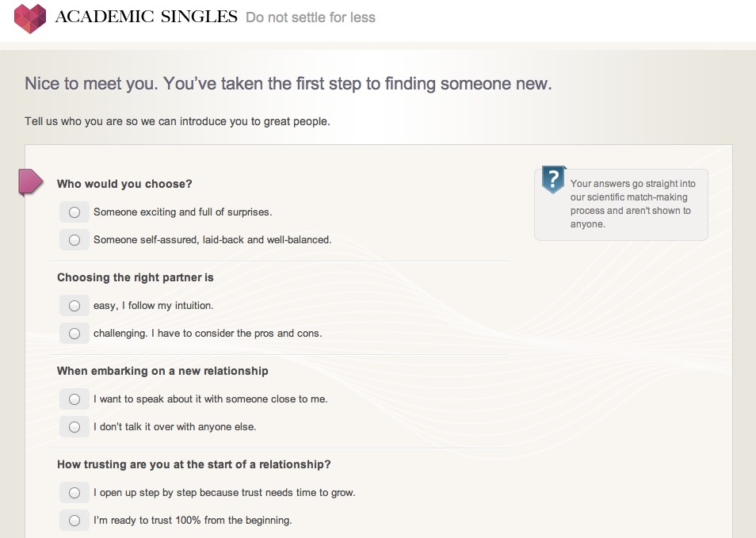Click the "Who would you choose?" question heading
The width and height of the screenshot is (756, 538).
point(124,184)
